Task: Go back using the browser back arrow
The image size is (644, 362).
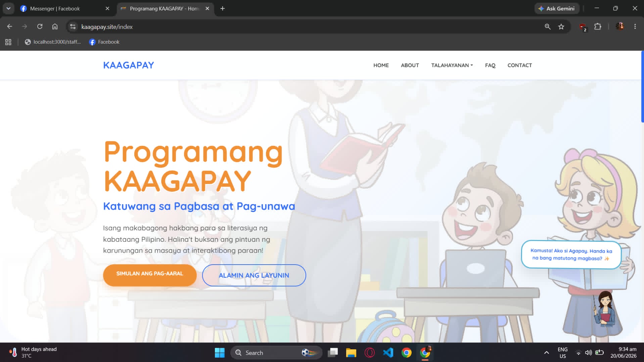Action: click(9, 27)
